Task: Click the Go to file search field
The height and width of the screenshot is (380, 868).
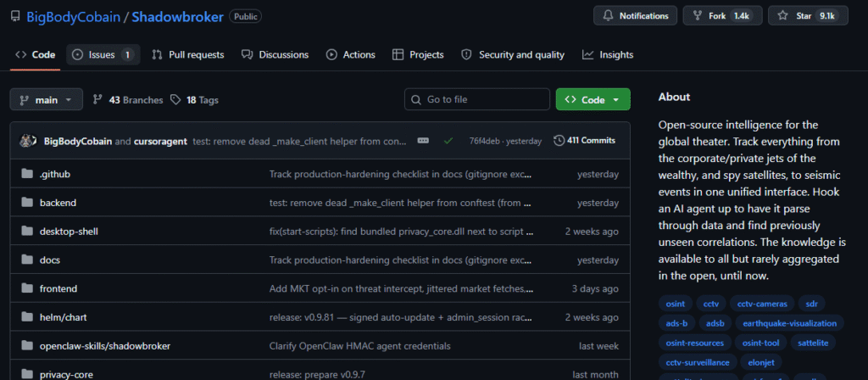Action: 477,100
